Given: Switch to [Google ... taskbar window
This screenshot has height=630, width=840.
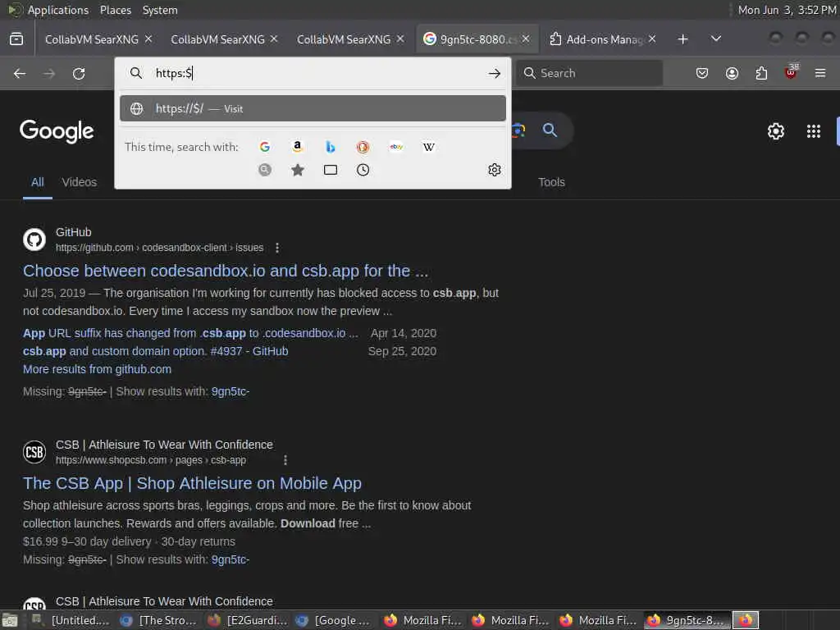Looking at the screenshot, I should (x=335, y=620).
